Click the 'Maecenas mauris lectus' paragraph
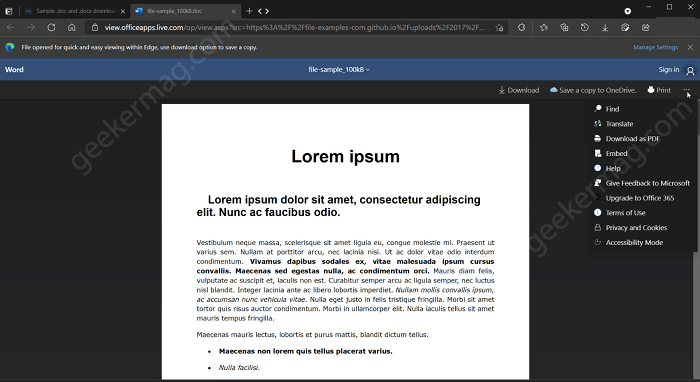The image size is (700, 382). click(x=312, y=335)
